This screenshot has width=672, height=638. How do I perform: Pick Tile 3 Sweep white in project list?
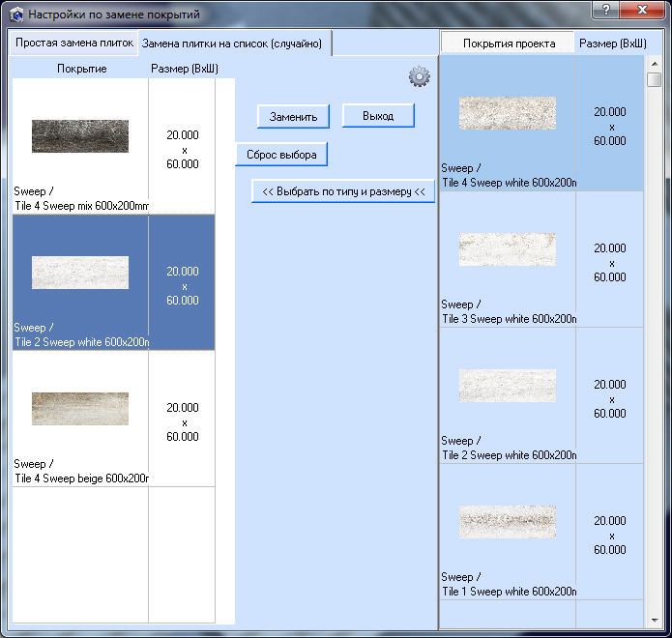point(508,249)
